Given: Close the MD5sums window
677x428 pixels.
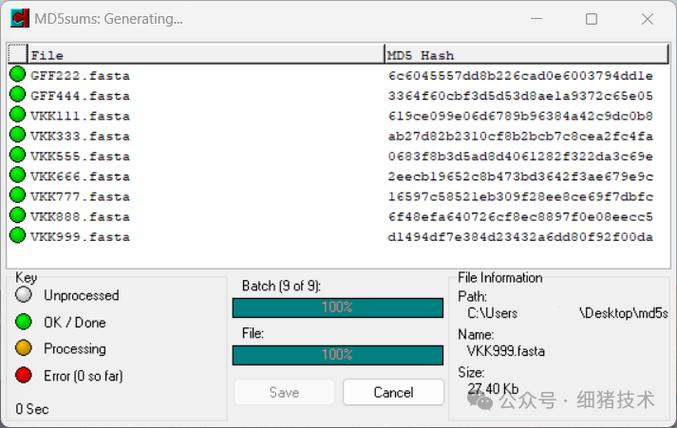Looking at the screenshot, I should tap(647, 19).
